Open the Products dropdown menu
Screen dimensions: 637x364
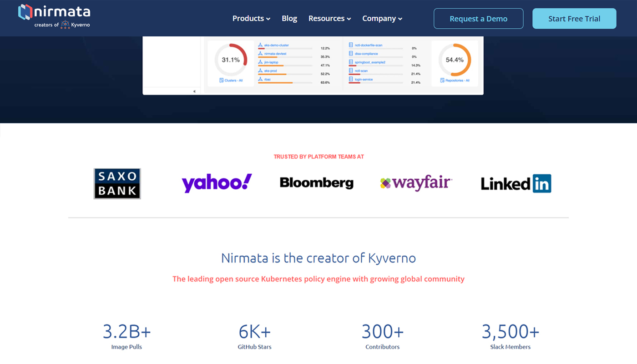point(251,18)
